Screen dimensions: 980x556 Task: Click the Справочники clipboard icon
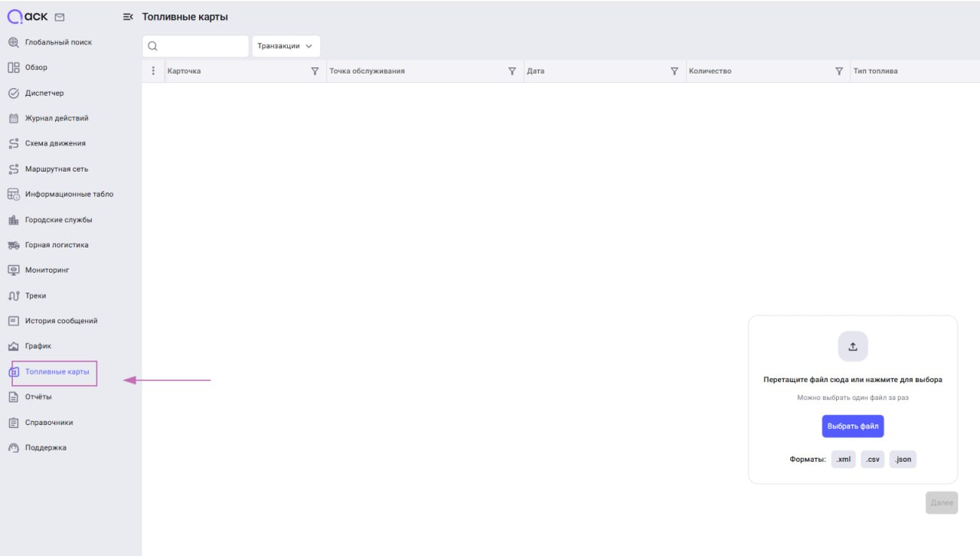[x=13, y=423]
